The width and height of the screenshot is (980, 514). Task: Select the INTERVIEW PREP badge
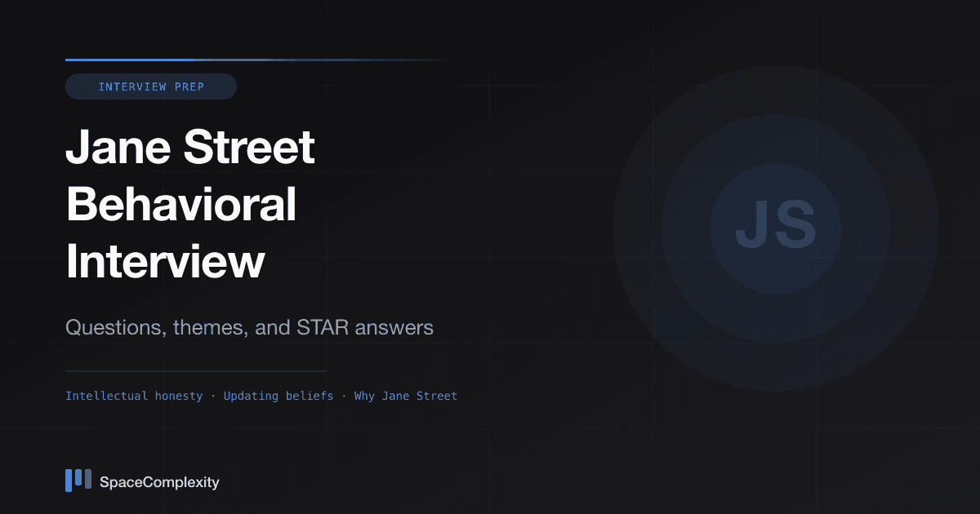151,86
